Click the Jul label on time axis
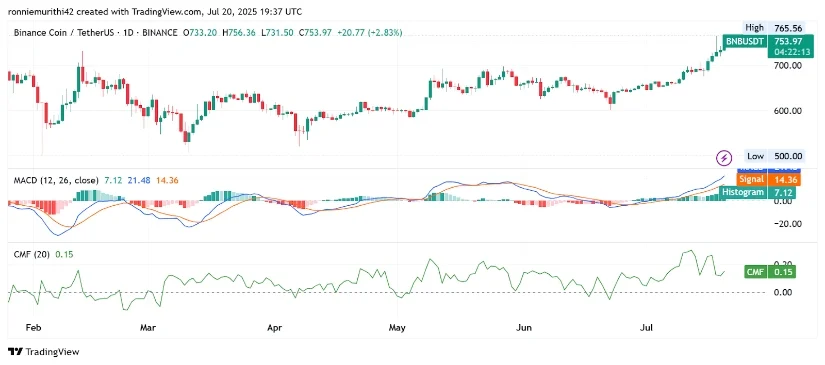 [x=646, y=328]
